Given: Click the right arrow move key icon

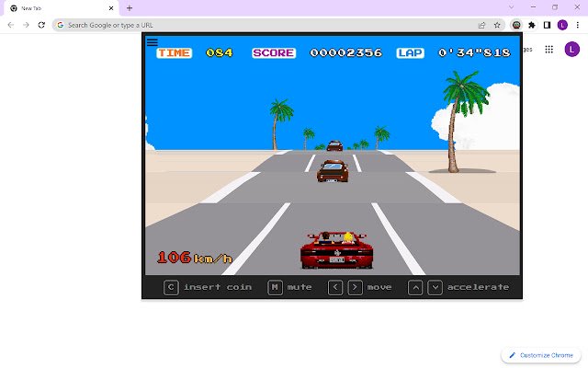Looking at the screenshot, I should (x=356, y=288).
